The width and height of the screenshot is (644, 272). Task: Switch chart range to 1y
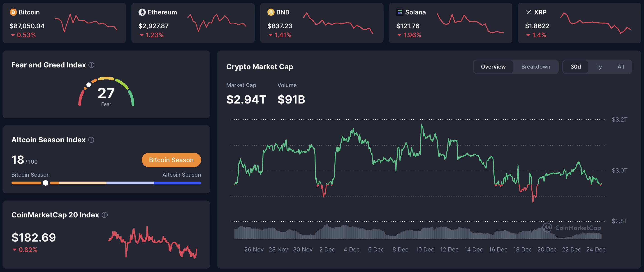(599, 67)
